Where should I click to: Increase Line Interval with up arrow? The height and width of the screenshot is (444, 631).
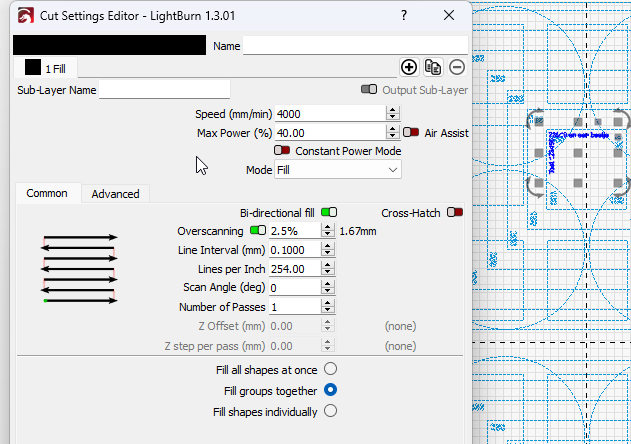(328, 246)
